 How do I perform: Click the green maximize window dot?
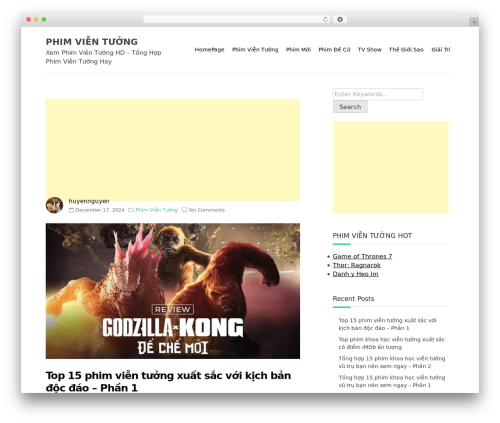tap(44, 20)
